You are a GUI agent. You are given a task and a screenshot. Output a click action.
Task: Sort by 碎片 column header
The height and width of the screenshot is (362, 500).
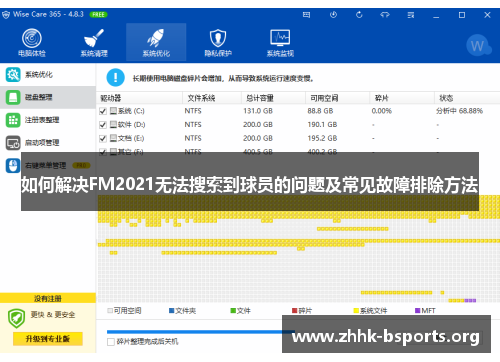click(402, 98)
